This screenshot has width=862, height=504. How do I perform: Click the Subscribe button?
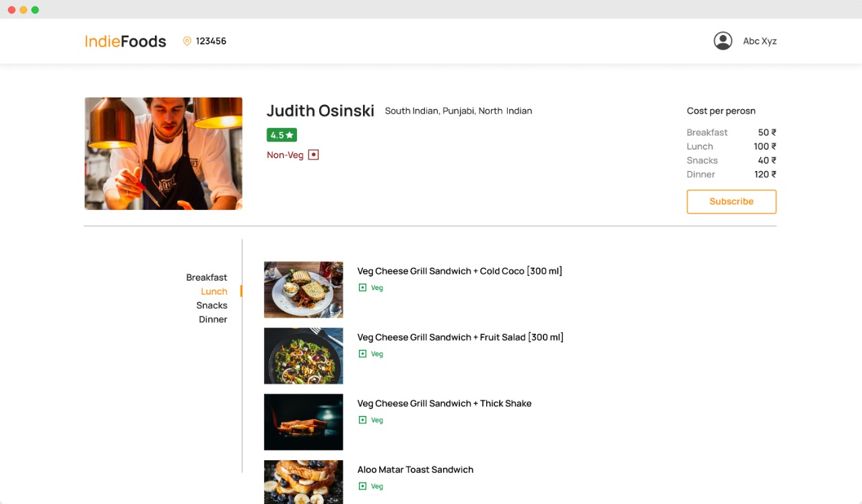(x=731, y=201)
